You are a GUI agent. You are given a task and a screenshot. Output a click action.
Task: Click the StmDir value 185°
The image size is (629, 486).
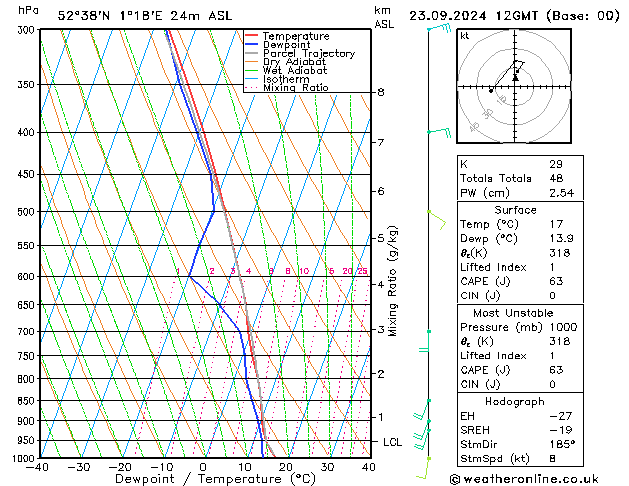click(562, 444)
